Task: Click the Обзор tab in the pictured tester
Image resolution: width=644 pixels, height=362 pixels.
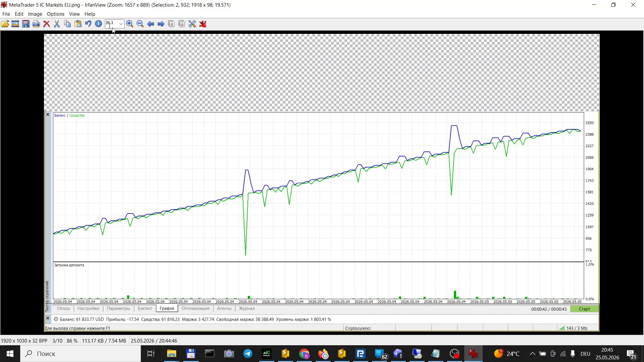Action: pos(63,308)
